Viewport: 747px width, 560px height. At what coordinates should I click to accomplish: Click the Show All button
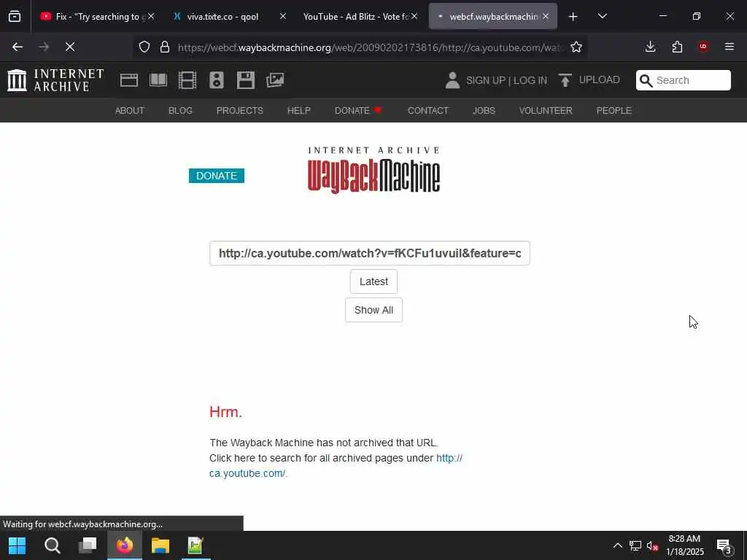click(373, 310)
